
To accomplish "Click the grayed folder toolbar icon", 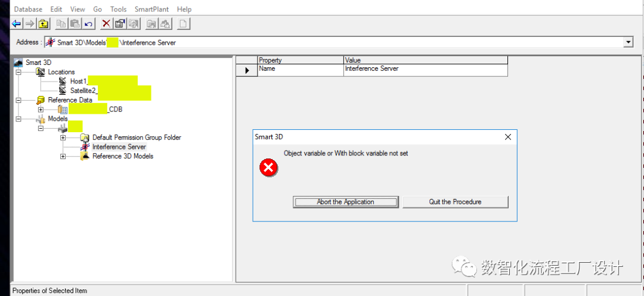I will tap(151, 24).
